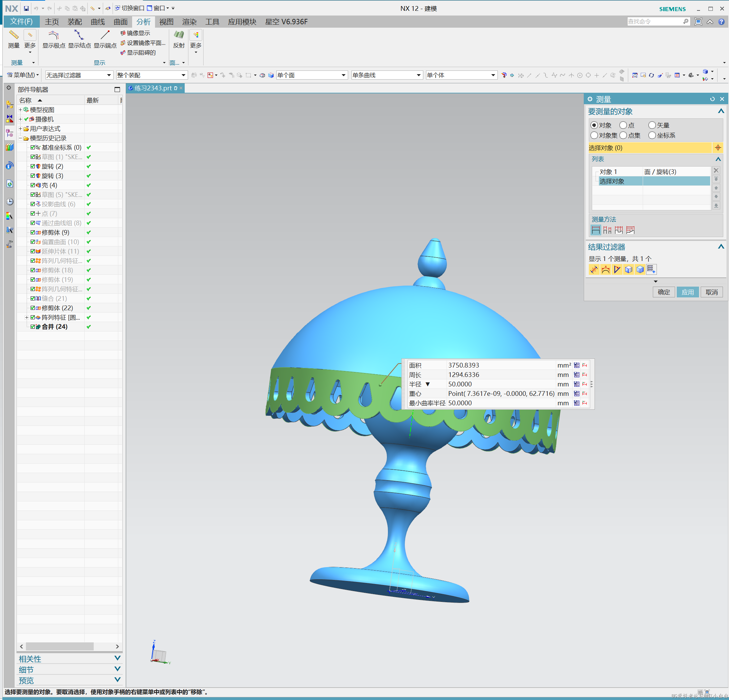729x700 pixels.
Task: Select the 坐标系 radio button
Action: 652,135
